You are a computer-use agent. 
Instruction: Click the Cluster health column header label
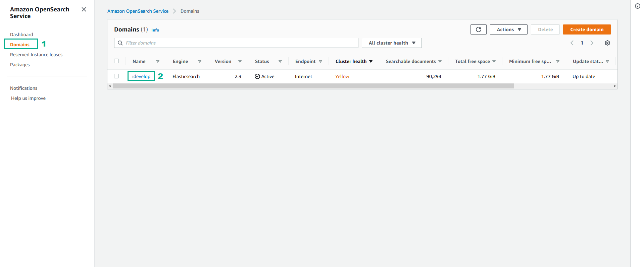(x=351, y=61)
